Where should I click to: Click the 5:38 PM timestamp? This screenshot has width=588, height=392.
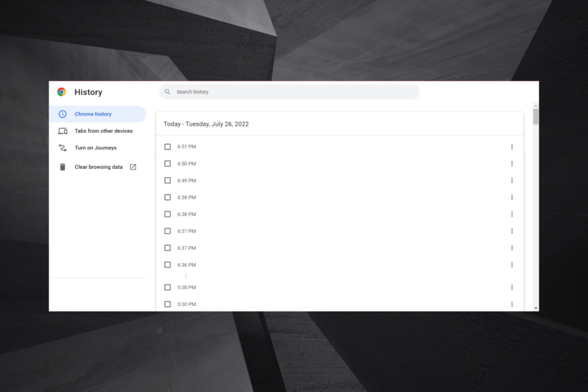click(x=186, y=287)
